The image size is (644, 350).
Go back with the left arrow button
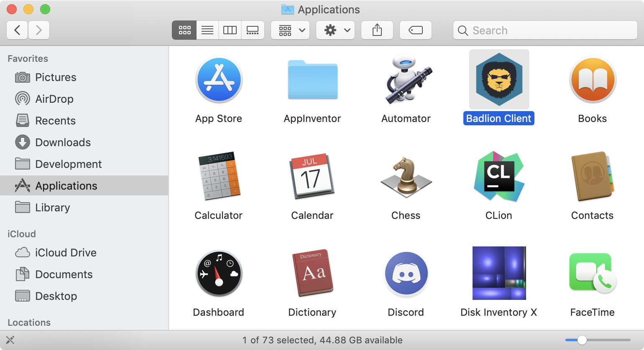17,30
